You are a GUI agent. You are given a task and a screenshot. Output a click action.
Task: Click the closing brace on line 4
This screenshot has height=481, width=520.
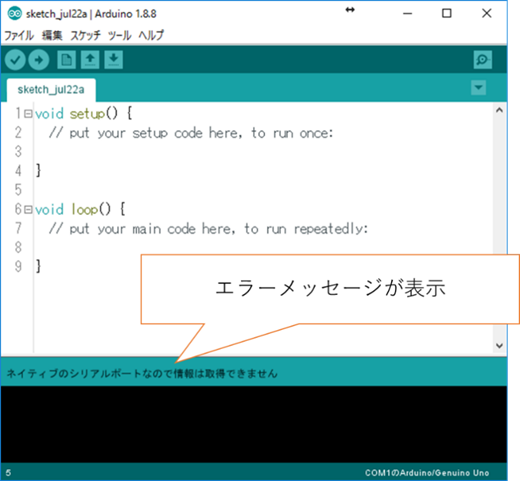[38, 171]
